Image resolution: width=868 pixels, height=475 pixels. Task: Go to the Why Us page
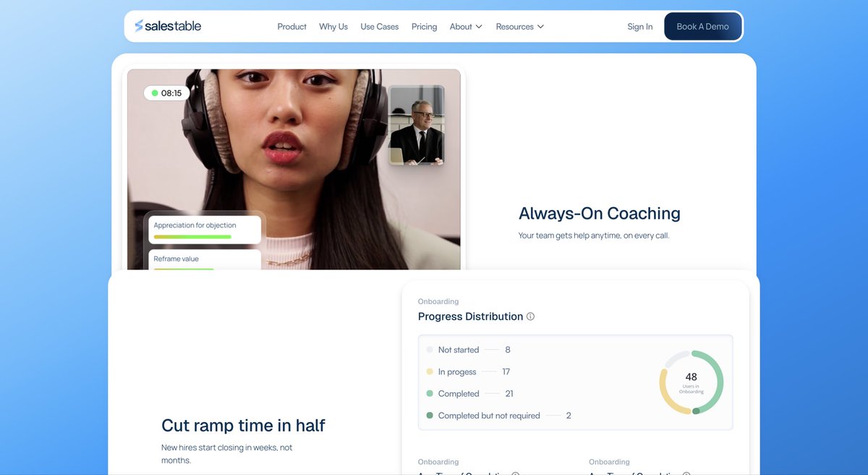[x=333, y=27]
